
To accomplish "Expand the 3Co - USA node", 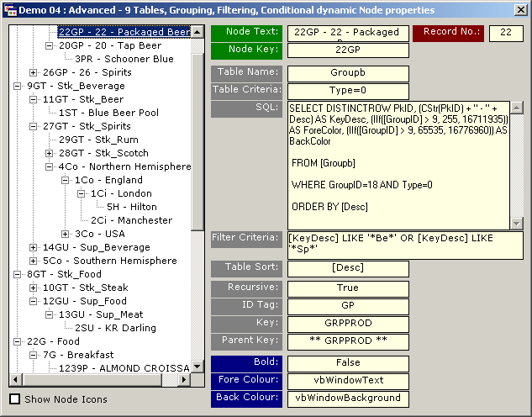I will [x=66, y=234].
